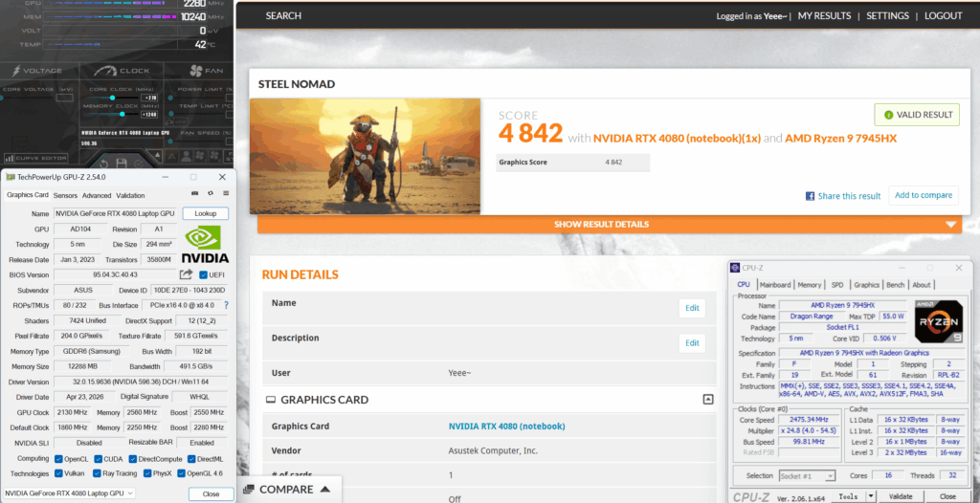This screenshot has width=980, height=503.
Task: Click Afterburner reset settings icon
Action: pyautogui.click(x=103, y=164)
